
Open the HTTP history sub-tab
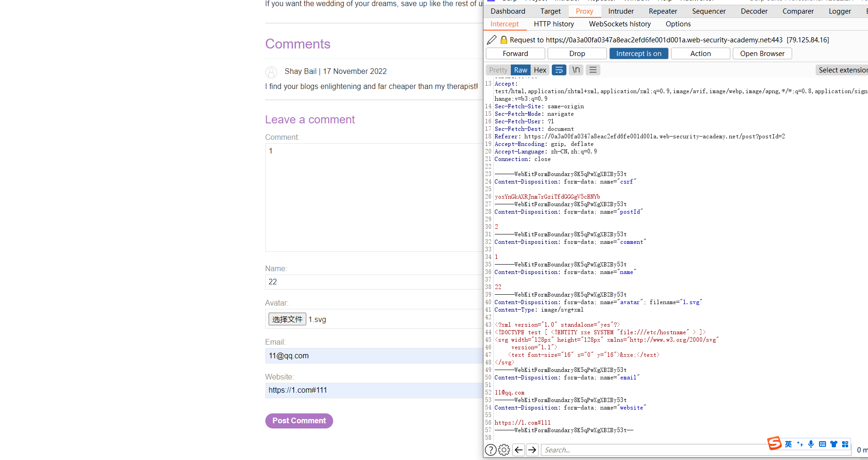554,24
